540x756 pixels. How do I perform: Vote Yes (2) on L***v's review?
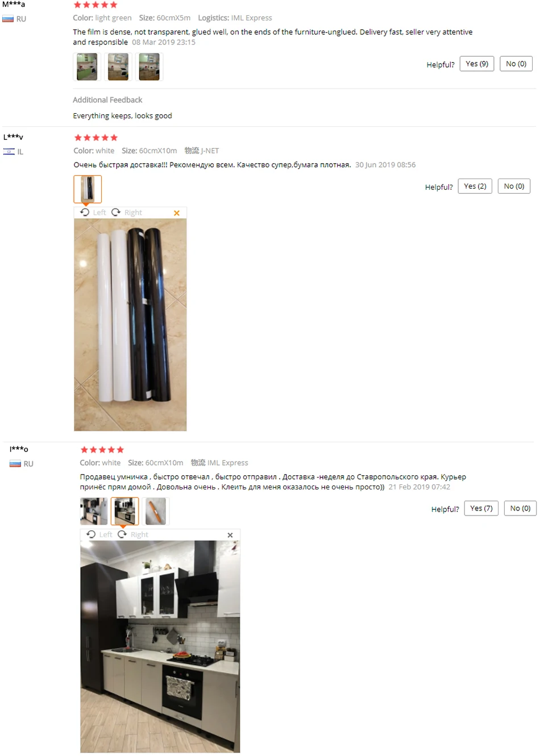(475, 186)
